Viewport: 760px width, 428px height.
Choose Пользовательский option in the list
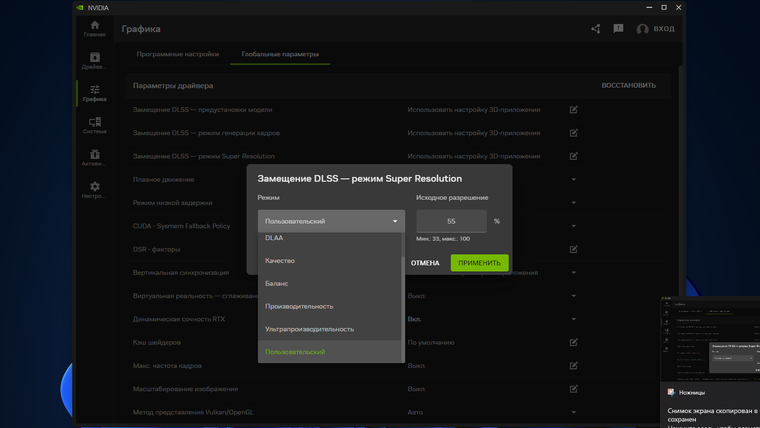point(330,352)
